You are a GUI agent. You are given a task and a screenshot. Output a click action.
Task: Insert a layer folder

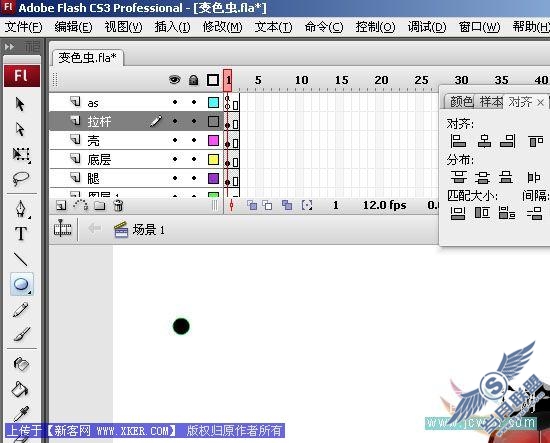click(x=100, y=205)
